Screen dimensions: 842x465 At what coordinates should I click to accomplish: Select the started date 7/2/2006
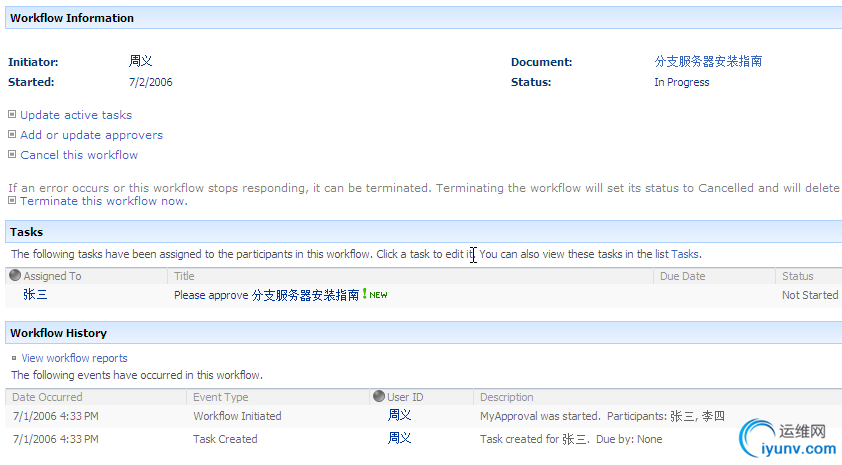150,82
